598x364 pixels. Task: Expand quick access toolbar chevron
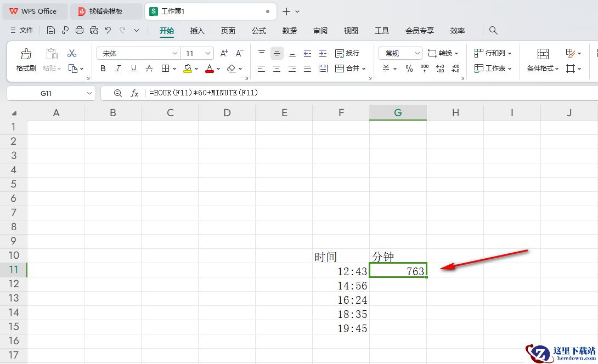click(137, 30)
